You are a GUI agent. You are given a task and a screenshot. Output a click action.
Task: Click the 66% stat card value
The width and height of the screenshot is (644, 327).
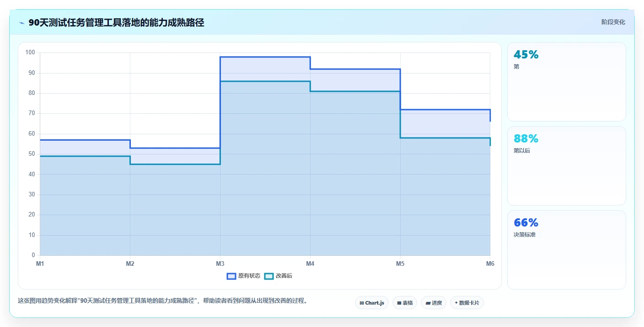526,223
